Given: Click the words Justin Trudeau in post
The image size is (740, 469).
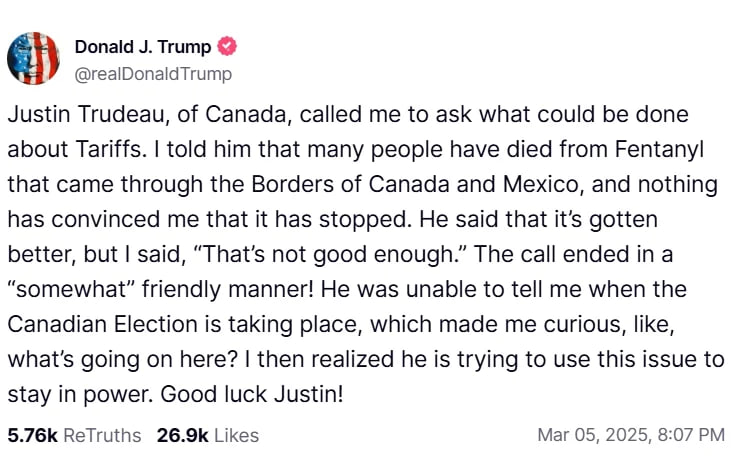Looking at the screenshot, I should (86, 114).
